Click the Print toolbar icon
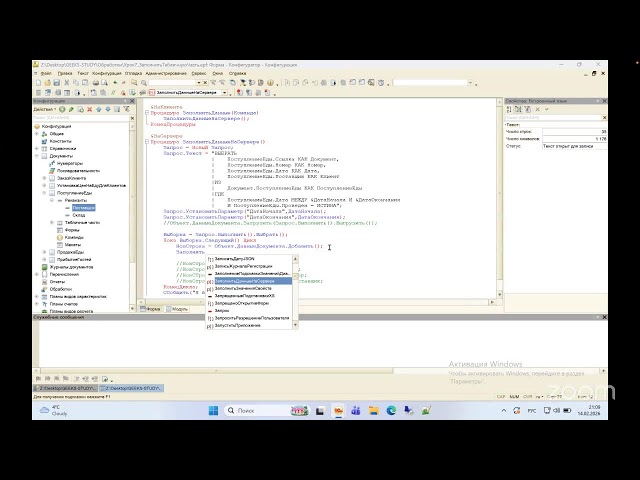This screenshot has height=480, width=640. (95, 83)
